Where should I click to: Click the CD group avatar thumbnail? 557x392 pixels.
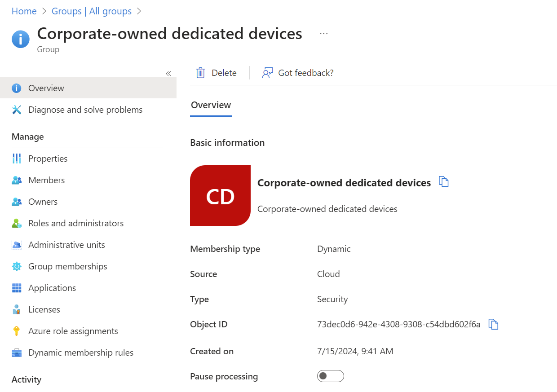220,195
